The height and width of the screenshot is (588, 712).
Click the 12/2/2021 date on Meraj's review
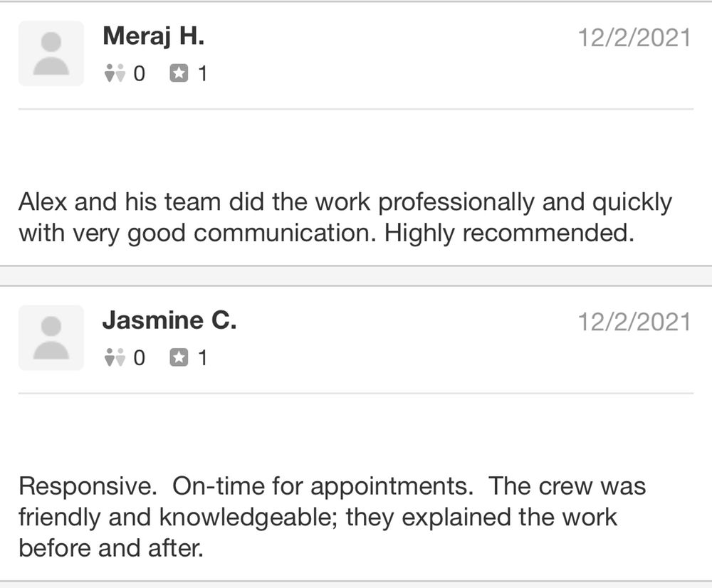(x=634, y=38)
